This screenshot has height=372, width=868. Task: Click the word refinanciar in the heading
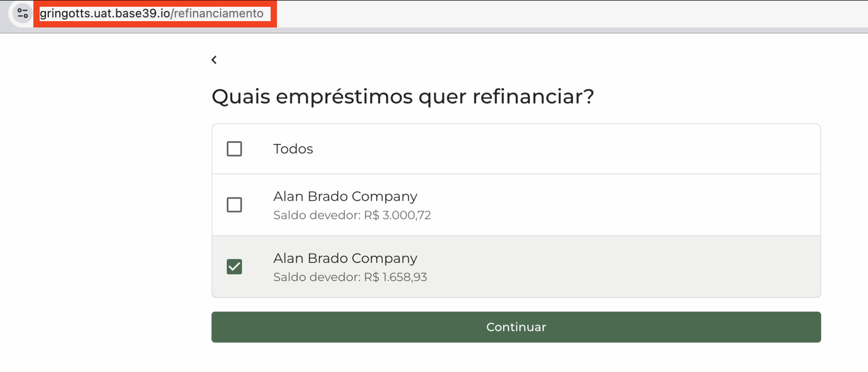pos(533,96)
